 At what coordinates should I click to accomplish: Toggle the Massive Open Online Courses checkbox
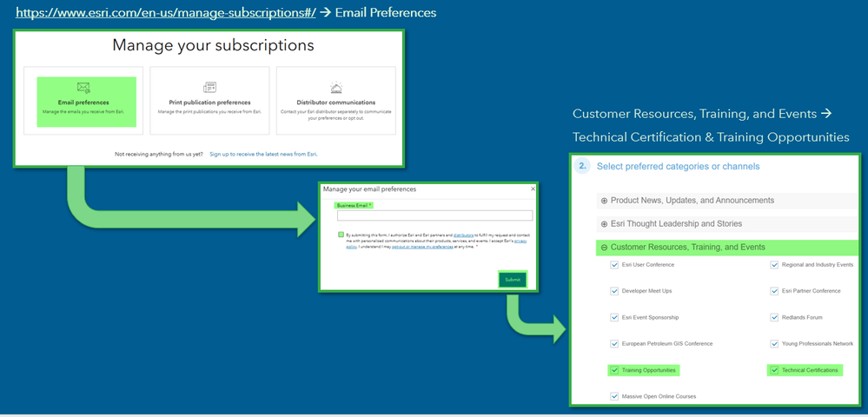614,396
